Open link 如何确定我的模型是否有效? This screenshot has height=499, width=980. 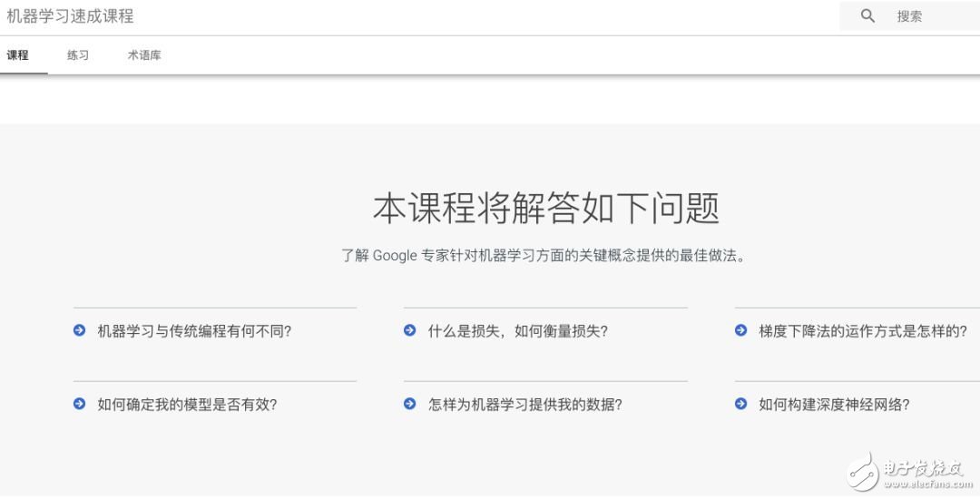pyautogui.click(x=187, y=405)
